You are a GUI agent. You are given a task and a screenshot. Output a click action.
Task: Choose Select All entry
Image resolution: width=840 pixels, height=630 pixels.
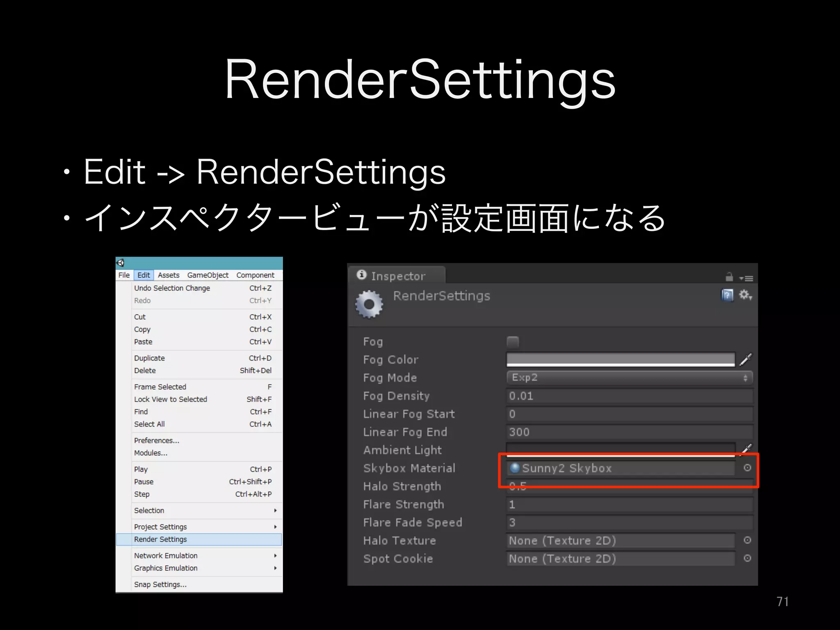pos(199,424)
